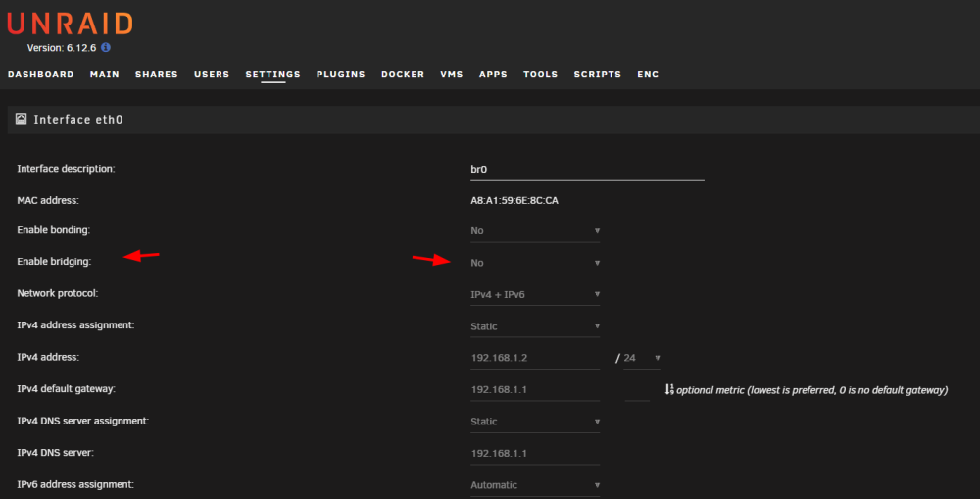Click the MAC address label
Image resolution: width=980 pixels, height=499 pixels.
click(x=47, y=200)
